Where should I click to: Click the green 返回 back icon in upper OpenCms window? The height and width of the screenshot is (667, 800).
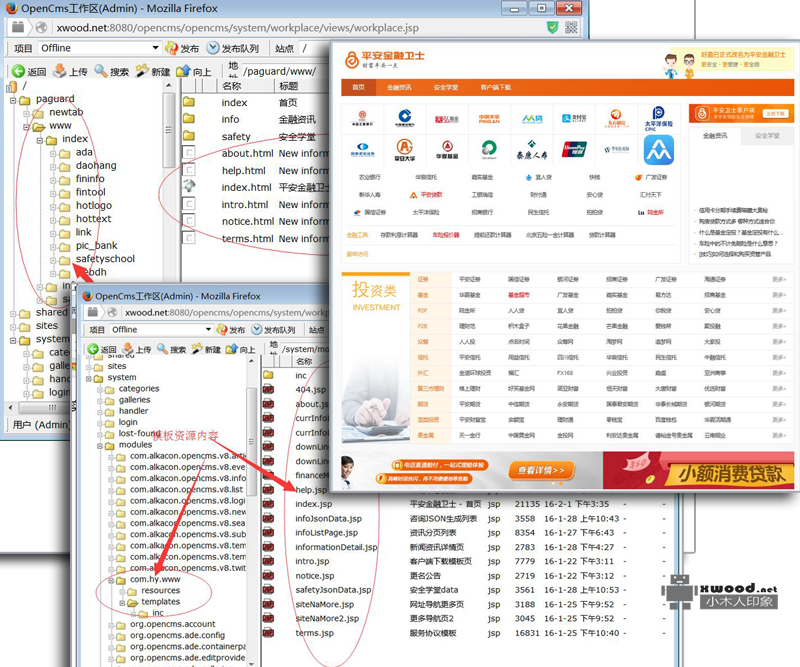[x=18, y=71]
